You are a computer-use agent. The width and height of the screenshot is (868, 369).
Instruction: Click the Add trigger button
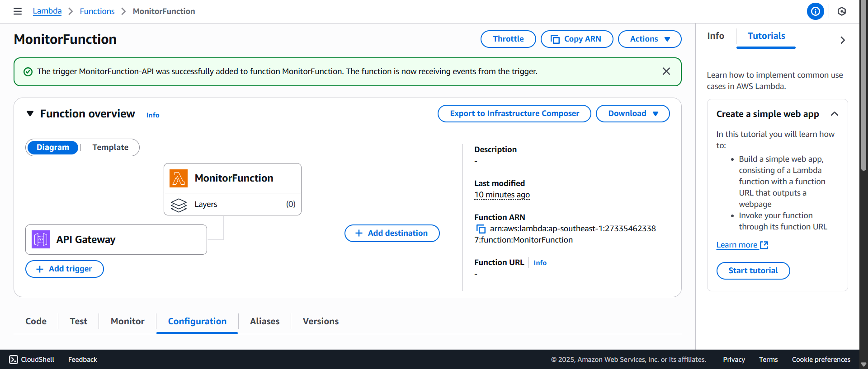click(x=65, y=269)
